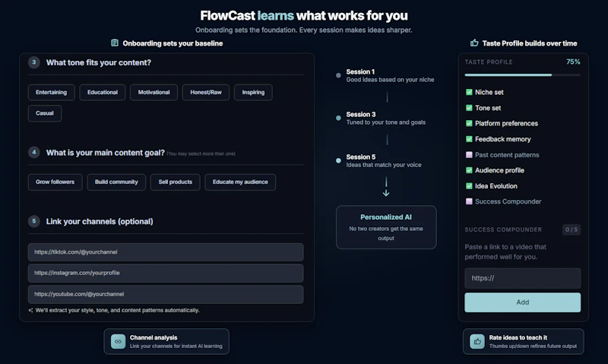Click the Channel analysis link icon
The width and height of the screenshot is (608, 364).
pos(118,341)
